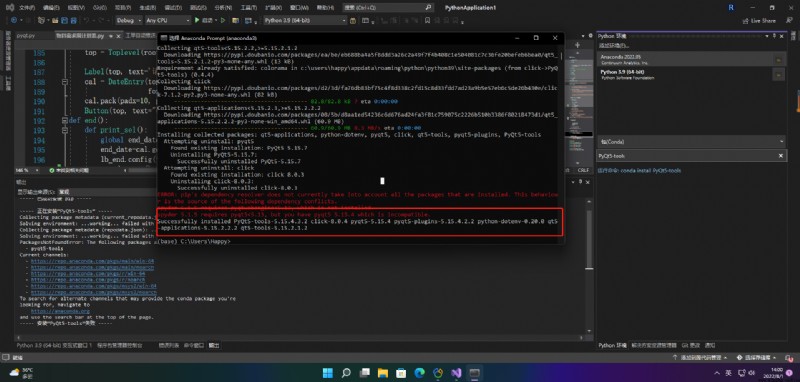
Task: Open the Git changes tab at bottom right
Action: click(x=691, y=345)
